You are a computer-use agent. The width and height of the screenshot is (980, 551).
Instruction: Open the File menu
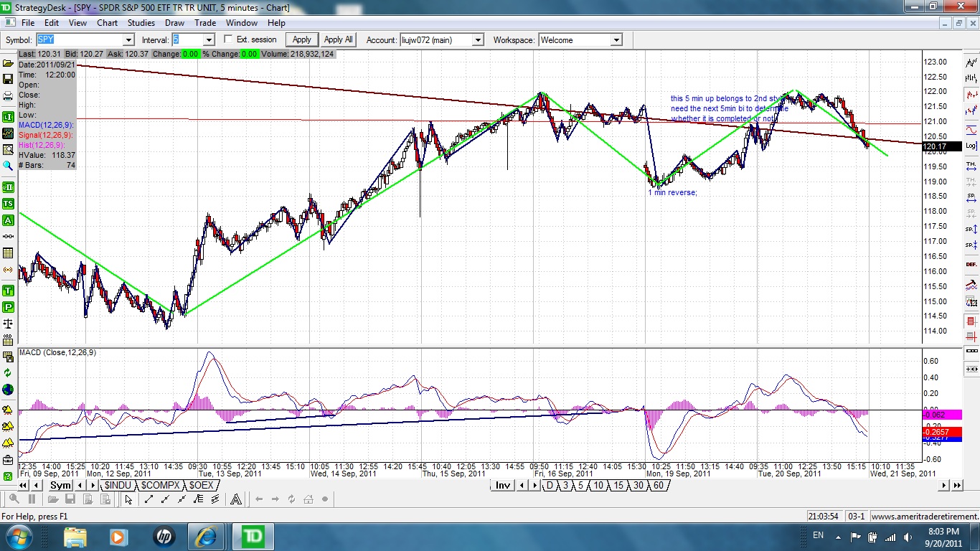coord(28,23)
